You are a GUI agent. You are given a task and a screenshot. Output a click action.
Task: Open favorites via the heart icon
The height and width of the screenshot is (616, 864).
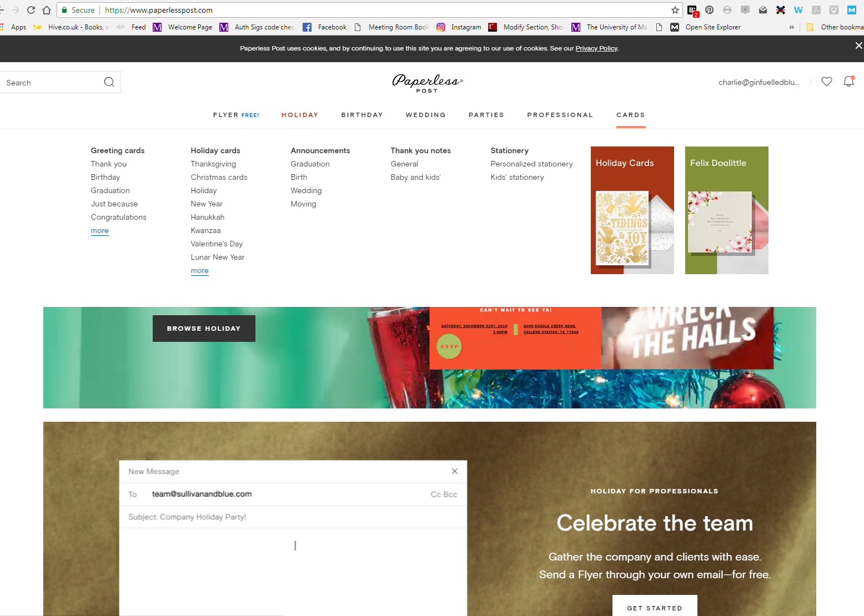827,82
